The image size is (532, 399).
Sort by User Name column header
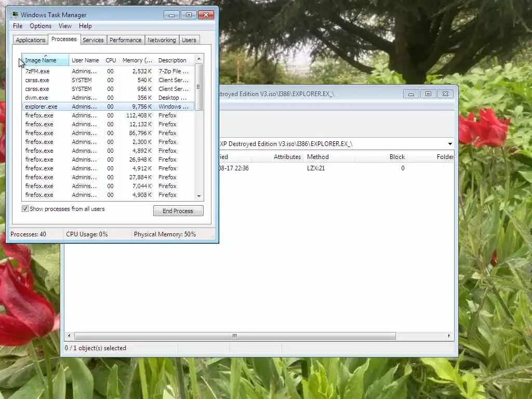pyautogui.click(x=85, y=60)
